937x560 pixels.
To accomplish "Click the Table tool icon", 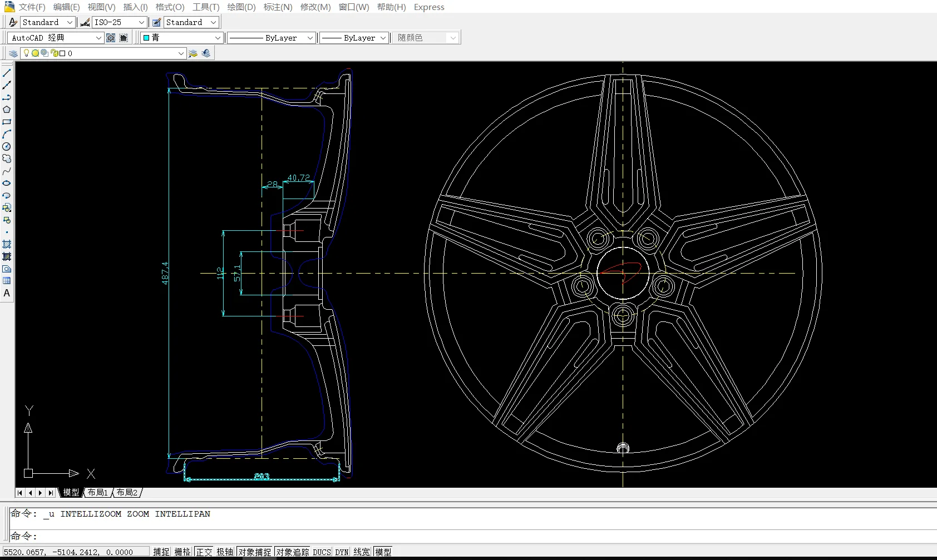I will [7, 281].
